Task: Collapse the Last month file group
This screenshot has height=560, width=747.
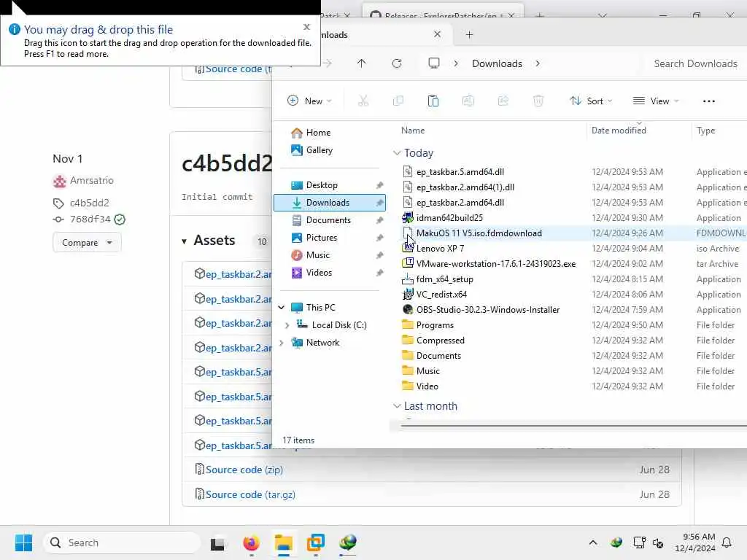Action: pyautogui.click(x=397, y=405)
